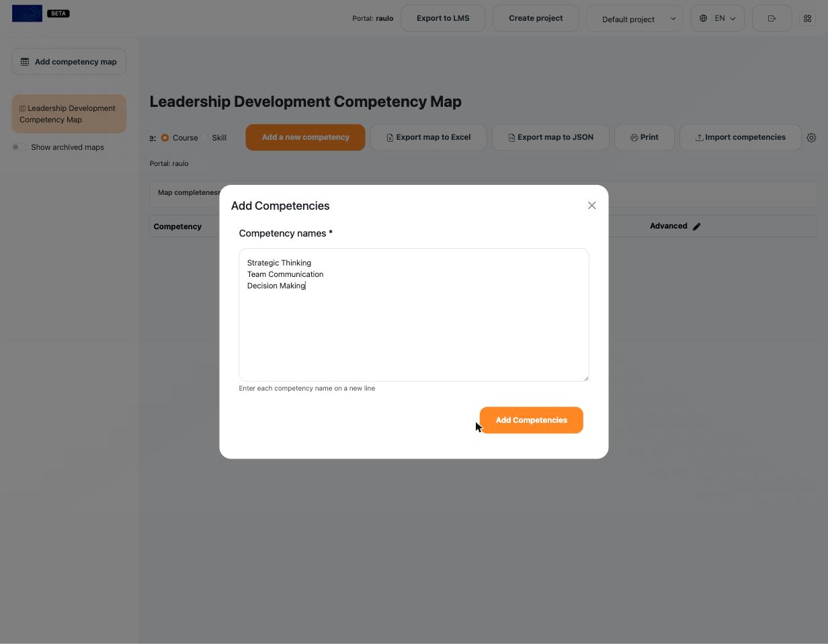Viewport: 828px width, 644px height.
Task: Click the 'Portal: raulo' label in the top bar
Action: tap(372, 18)
